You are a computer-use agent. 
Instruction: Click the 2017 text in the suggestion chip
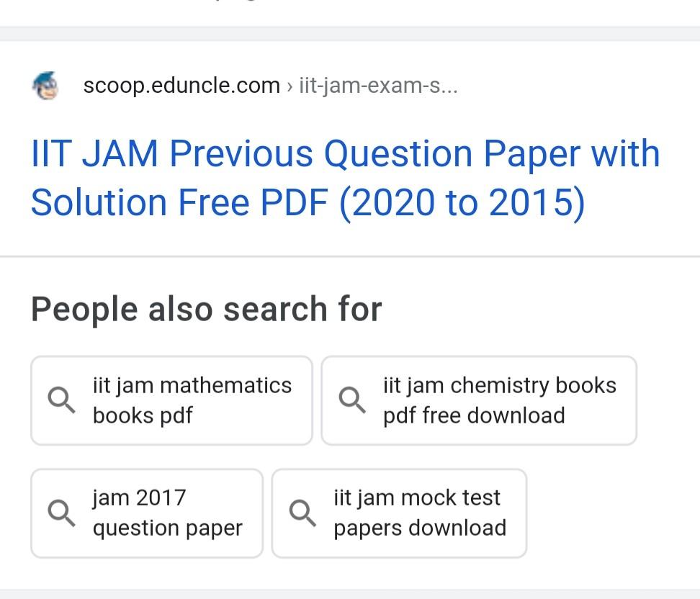click(x=161, y=497)
